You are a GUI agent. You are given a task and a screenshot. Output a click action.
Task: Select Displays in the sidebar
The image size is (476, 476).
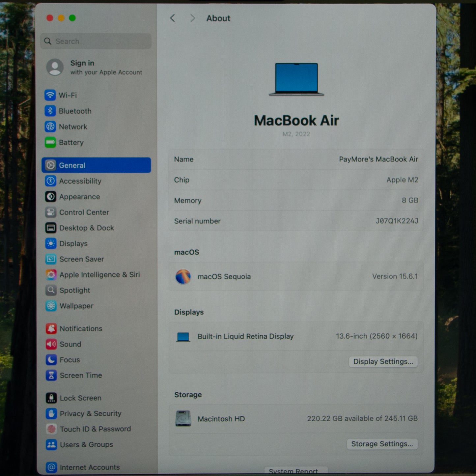click(73, 243)
